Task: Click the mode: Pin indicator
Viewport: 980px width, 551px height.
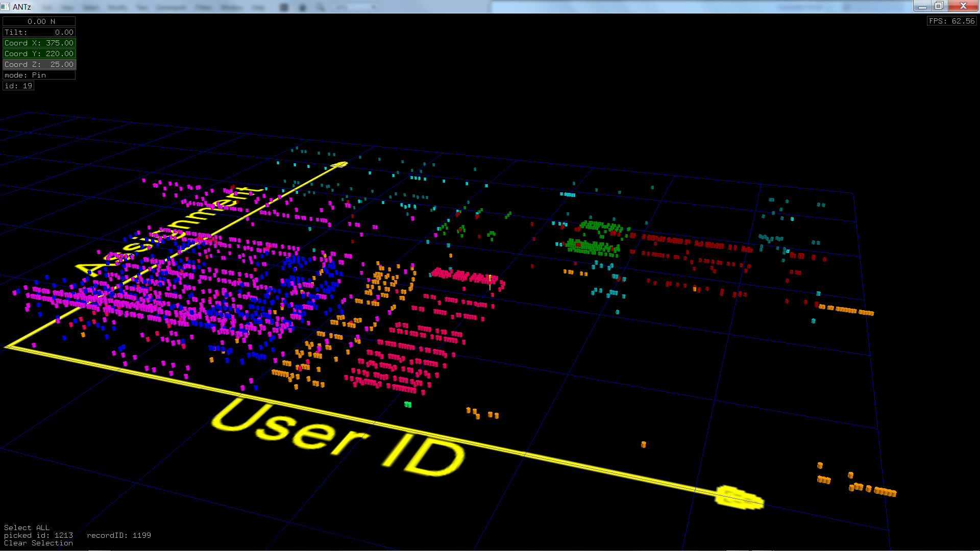Action: pos(39,75)
